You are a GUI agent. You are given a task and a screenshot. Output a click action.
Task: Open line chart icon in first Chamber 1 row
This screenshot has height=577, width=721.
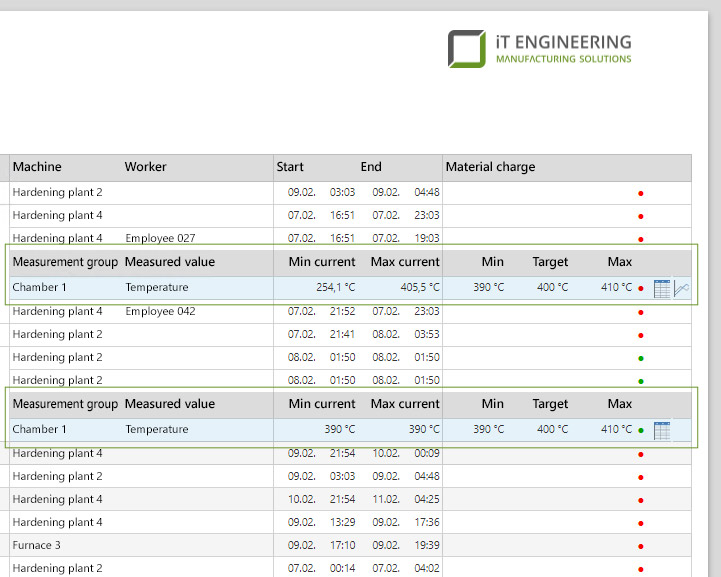click(x=682, y=288)
